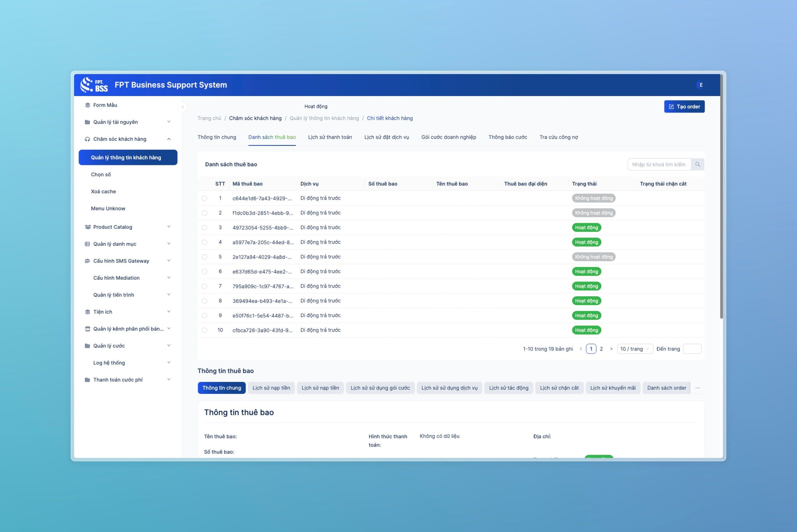Click the Form Mẫu layers icon
797x532 pixels.
pyautogui.click(x=87, y=105)
